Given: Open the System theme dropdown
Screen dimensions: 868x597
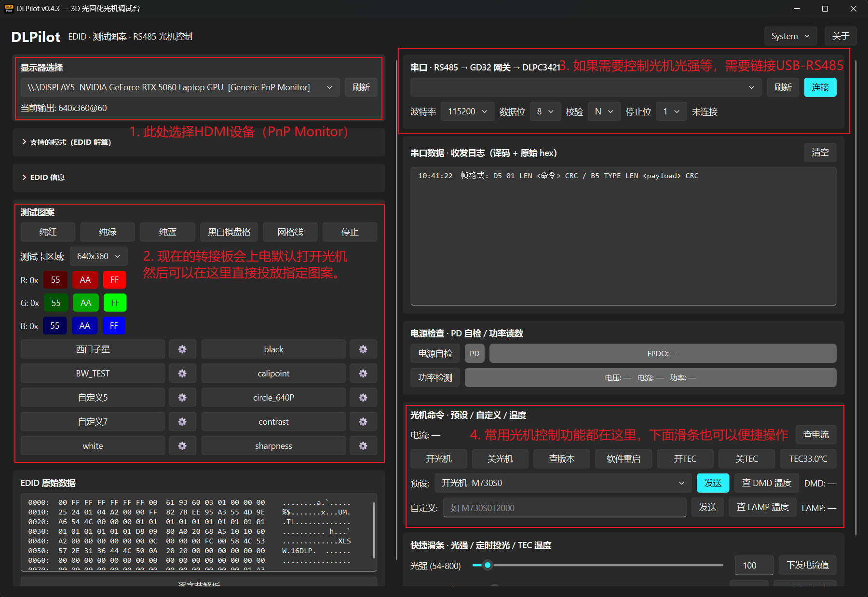Looking at the screenshot, I should click(790, 36).
